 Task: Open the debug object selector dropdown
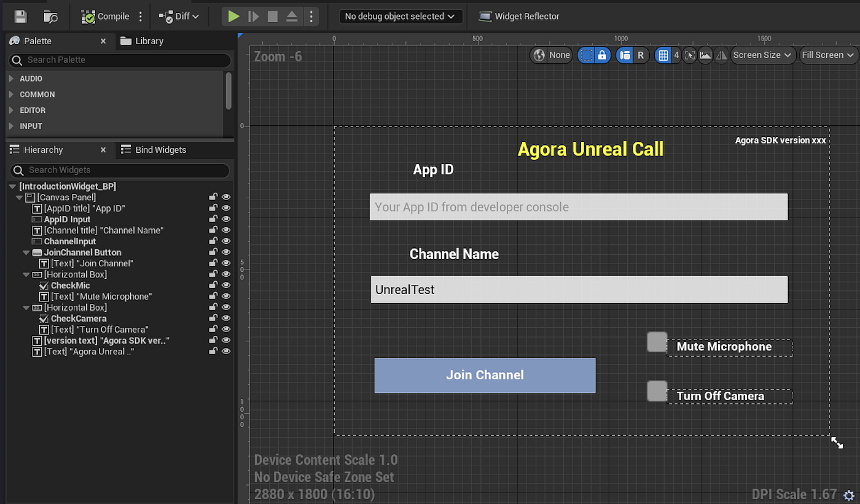tap(401, 17)
